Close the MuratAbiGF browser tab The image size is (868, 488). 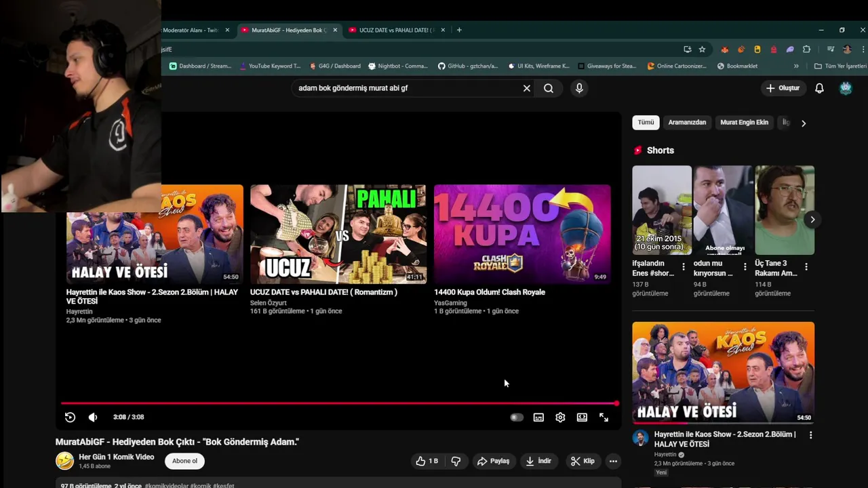coord(335,30)
